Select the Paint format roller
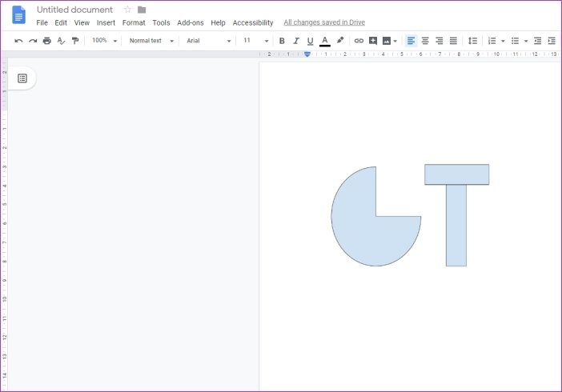Screen dimensions: 562x392 (x=75, y=41)
